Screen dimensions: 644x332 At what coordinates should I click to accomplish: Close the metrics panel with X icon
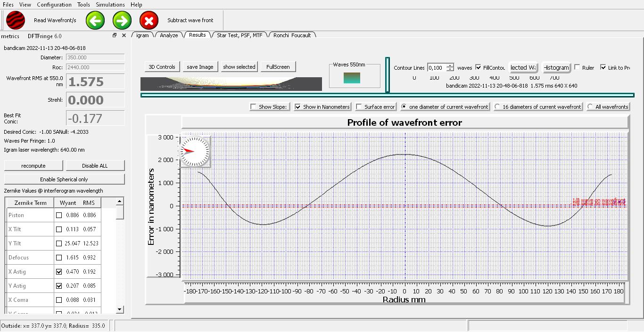tap(124, 35)
